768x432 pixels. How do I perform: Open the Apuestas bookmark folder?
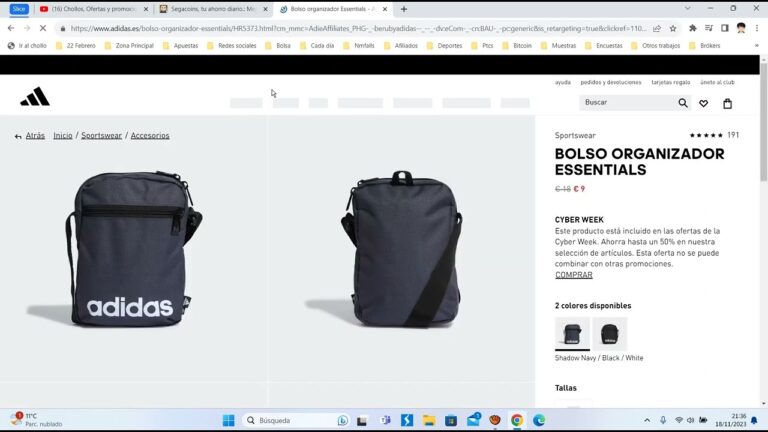pyautogui.click(x=180, y=46)
